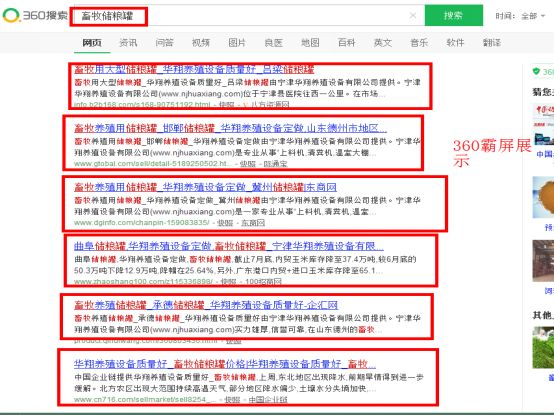Open result 畜牧养殖用储粮罐_邯郸储粮罐

point(230,128)
